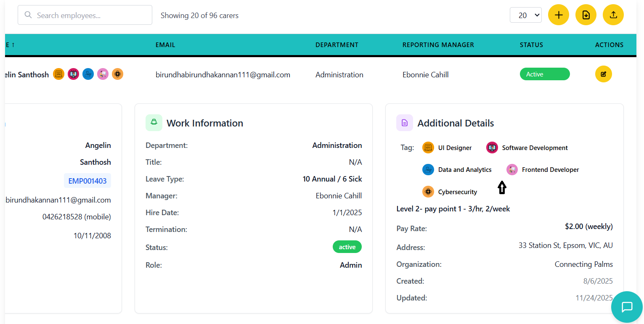The image size is (644, 324).
Task: Click the Additional Details document icon
Action: 404,123
